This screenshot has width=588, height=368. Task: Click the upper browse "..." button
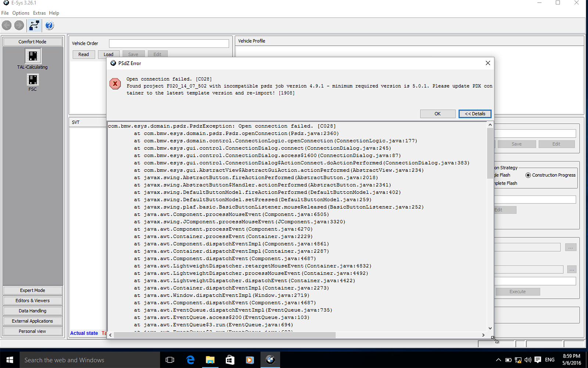571,247
